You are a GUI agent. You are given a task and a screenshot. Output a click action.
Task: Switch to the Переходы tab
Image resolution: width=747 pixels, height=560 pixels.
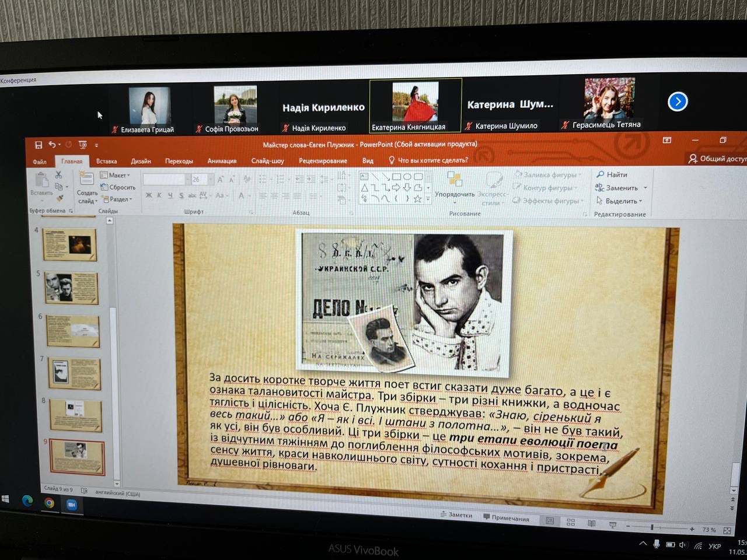point(179,161)
